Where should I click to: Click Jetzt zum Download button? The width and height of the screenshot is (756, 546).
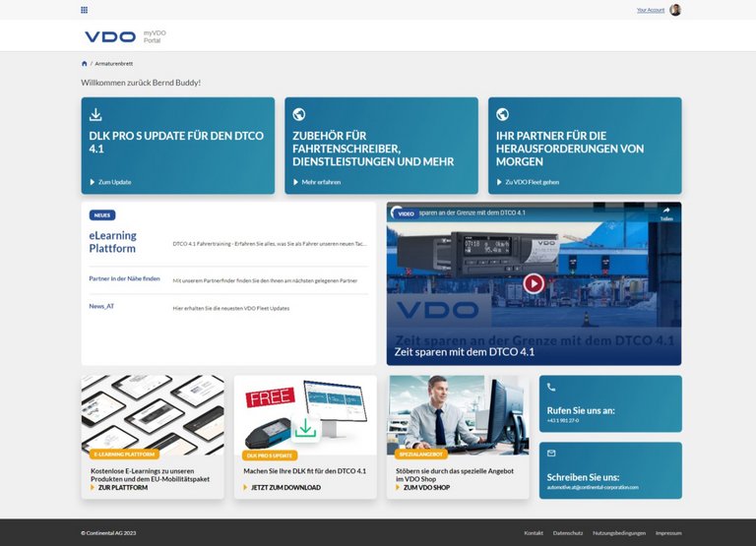tap(284, 487)
